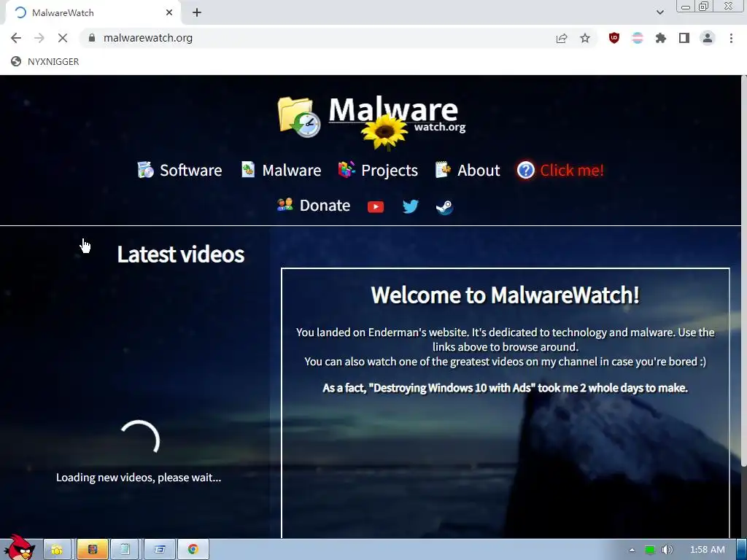The height and width of the screenshot is (560, 747).
Task: Click the Donate people icon
Action: [285, 205]
